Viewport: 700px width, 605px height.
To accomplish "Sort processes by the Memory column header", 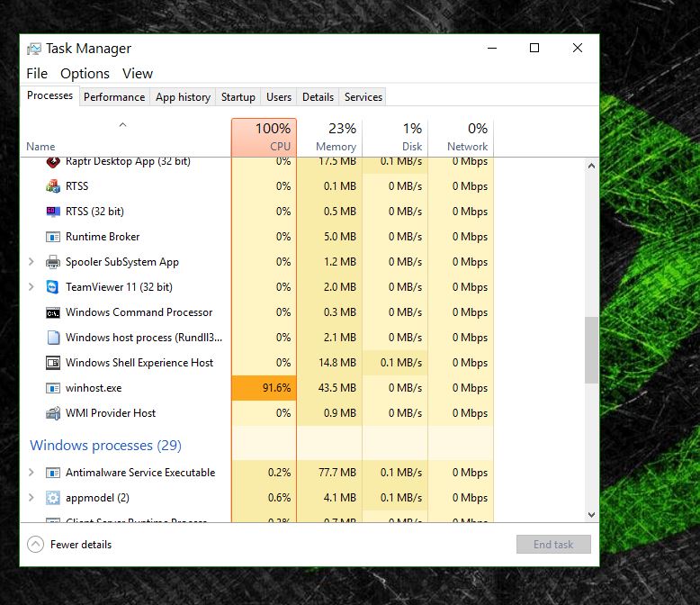I will [x=329, y=138].
